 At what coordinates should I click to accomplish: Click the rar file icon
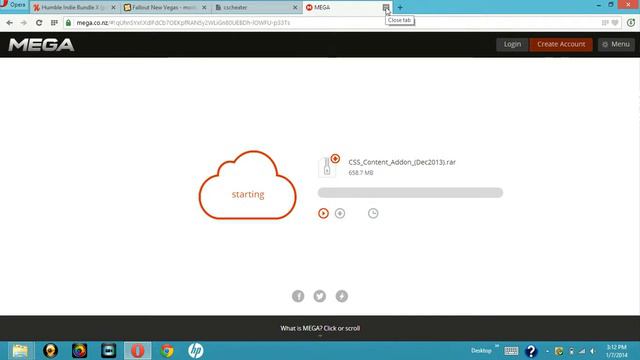coord(327,167)
